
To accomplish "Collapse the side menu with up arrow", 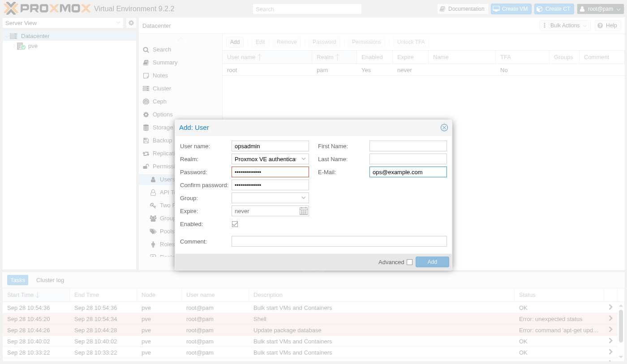I will click(180, 39).
